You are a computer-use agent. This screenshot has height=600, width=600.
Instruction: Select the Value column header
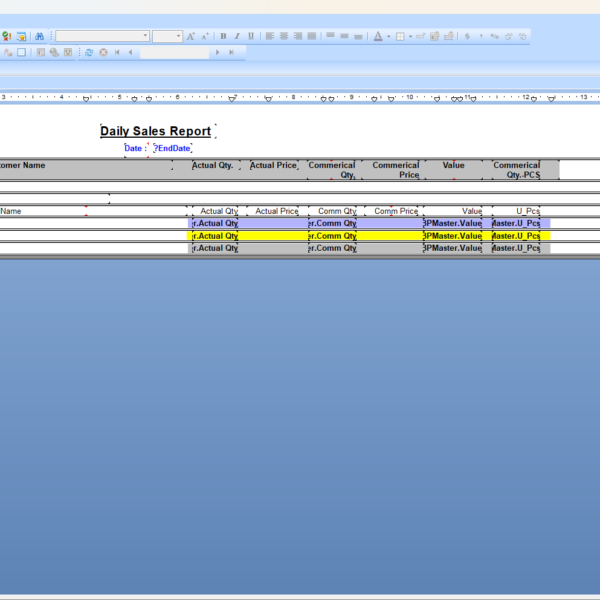click(454, 165)
